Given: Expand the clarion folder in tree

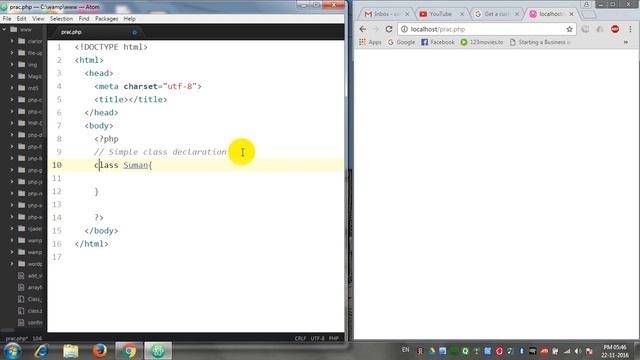Looking at the screenshot, I should pos(12,41).
